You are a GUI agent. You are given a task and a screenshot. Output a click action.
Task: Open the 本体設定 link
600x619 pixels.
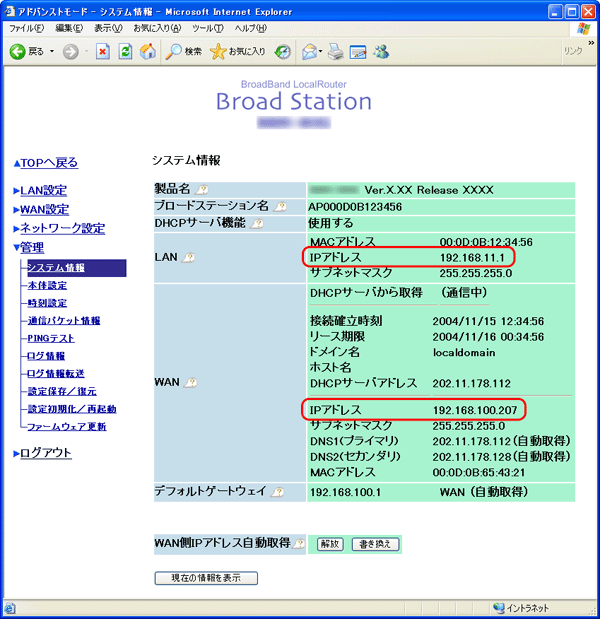point(47,285)
